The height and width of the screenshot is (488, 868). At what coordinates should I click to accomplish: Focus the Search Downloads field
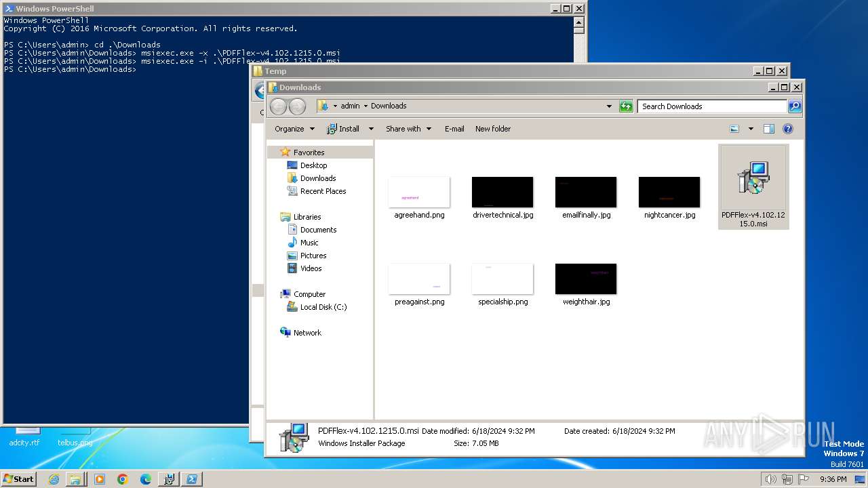tap(712, 106)
